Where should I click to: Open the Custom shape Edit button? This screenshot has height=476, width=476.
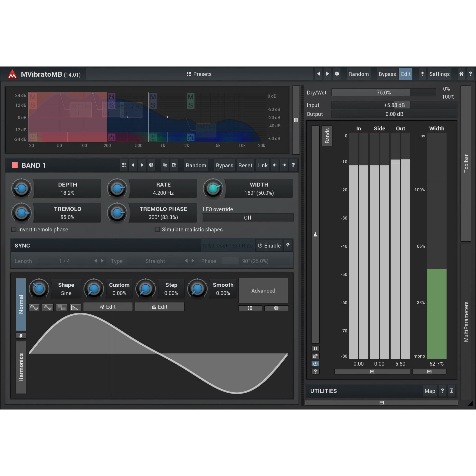(x=108, y=307)
